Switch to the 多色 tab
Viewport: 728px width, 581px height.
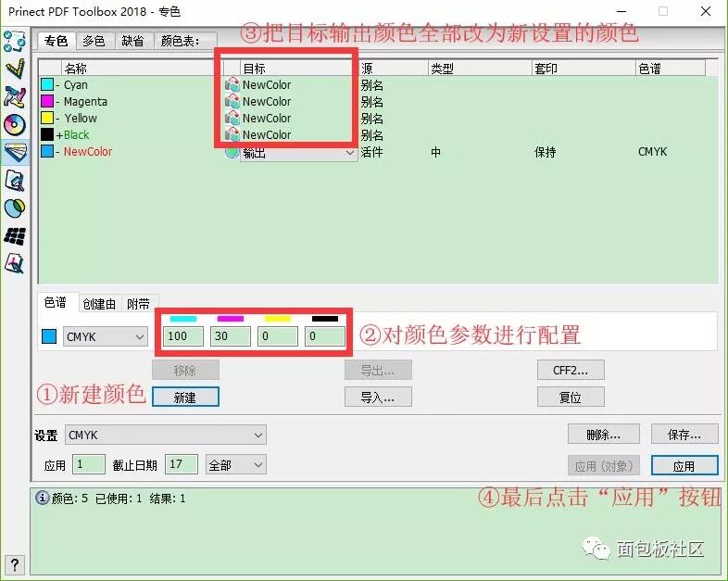point(94,41)
